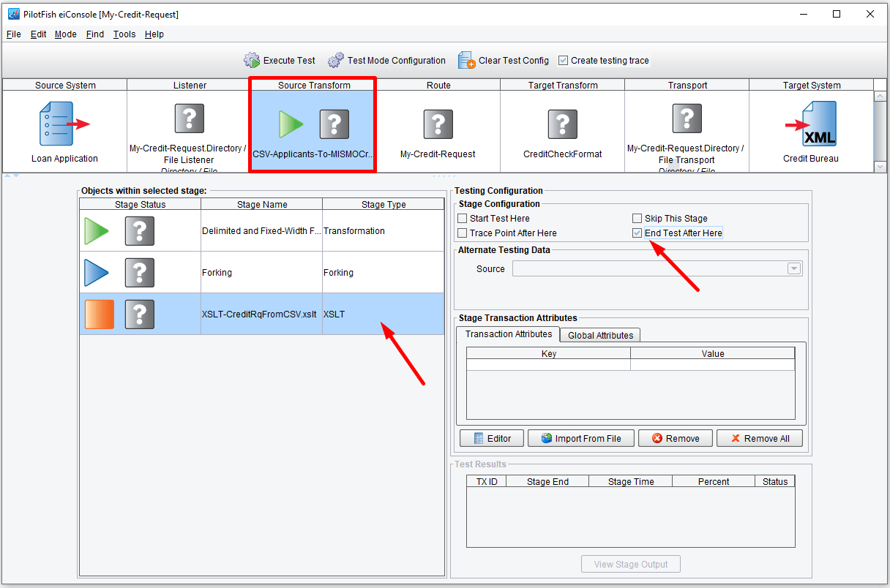Screen dimensions: 890x588
Task: Click the small expand arrows below Source System
Action: point(12,176)
